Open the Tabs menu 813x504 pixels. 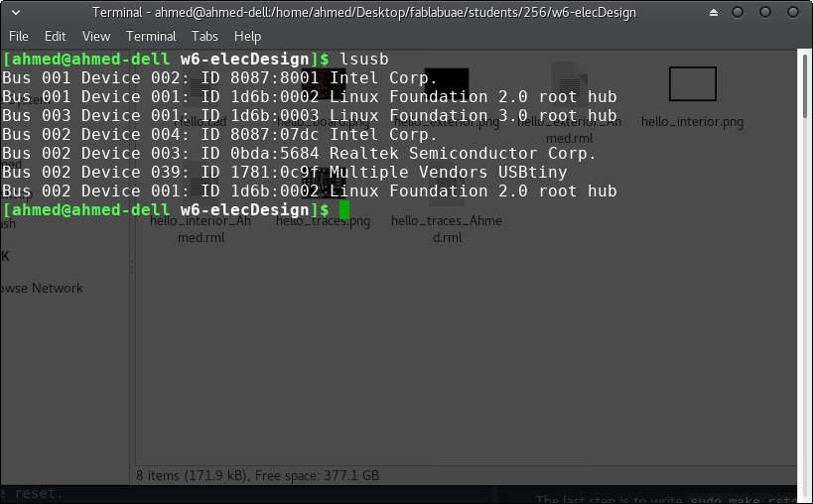coord(204,37)
